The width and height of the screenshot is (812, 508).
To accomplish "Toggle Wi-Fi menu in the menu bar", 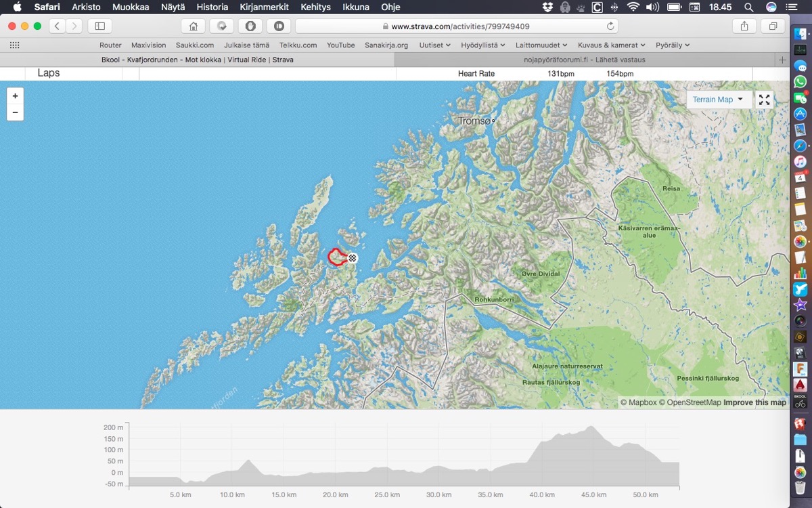I will (x=633, y=7).
